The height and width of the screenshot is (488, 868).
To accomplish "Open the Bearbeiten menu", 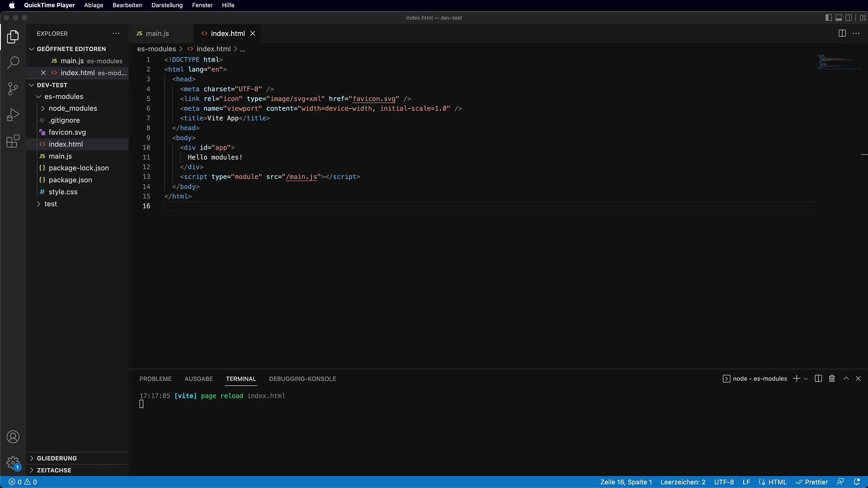I will [127, 5].
